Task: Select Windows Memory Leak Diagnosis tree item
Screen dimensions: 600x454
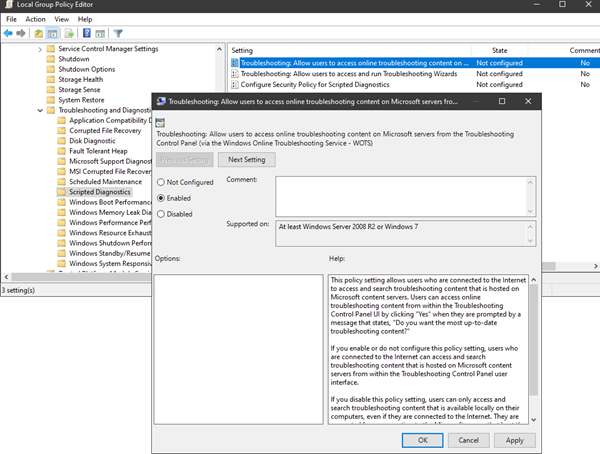Action: point(110,212)
